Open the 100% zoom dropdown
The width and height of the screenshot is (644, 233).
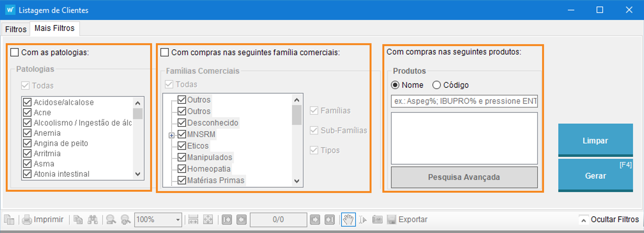click(178, 220)
